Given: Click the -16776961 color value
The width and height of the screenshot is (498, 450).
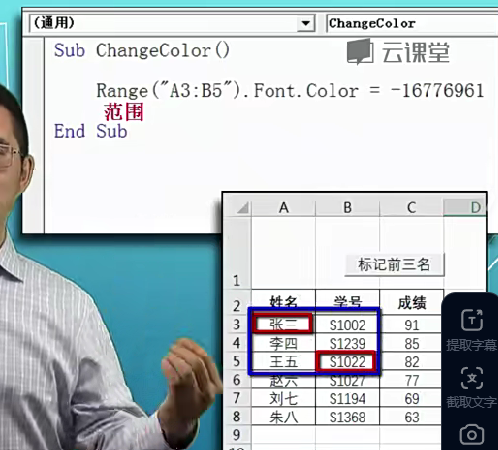Looking at the screenshot, I should coord(437,91).
